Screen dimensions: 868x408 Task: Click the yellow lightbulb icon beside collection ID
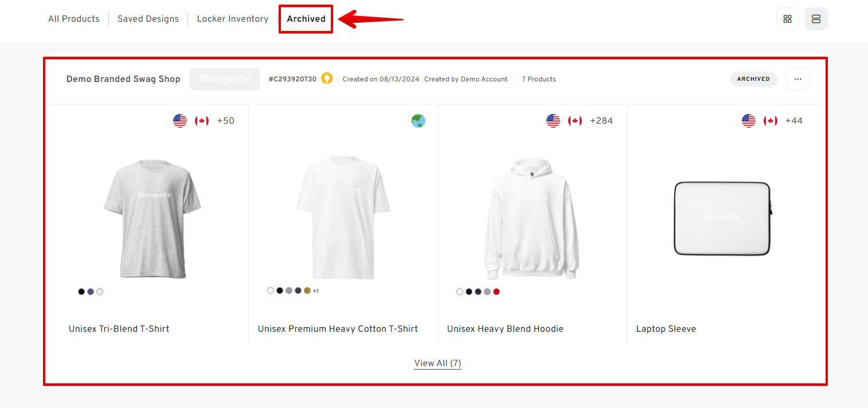pos(327,79)
